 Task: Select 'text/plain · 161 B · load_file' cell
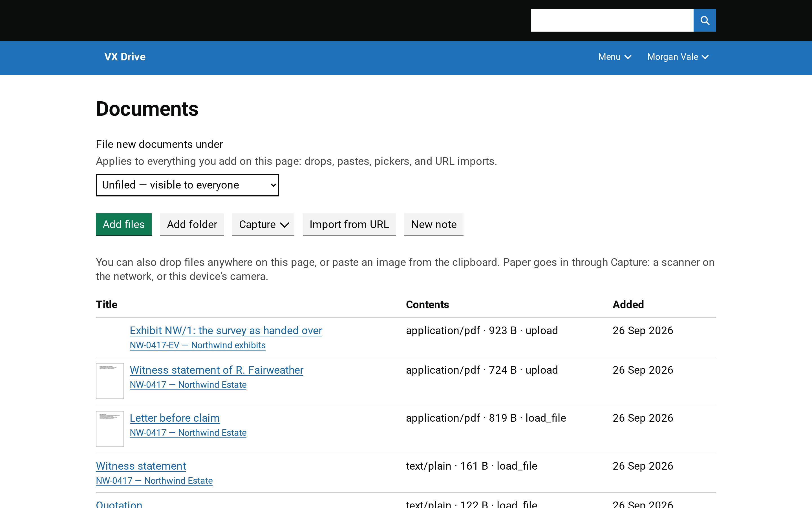point(471,466)
